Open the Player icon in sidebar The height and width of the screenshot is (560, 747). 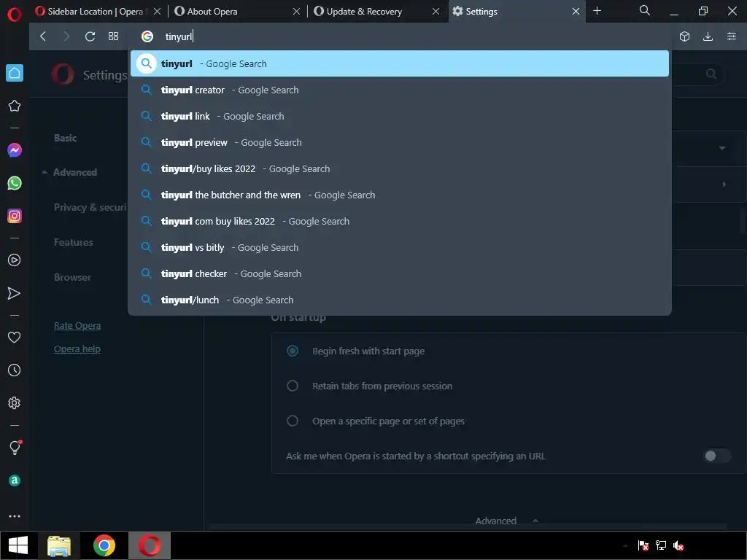click(x=15, y=260)
